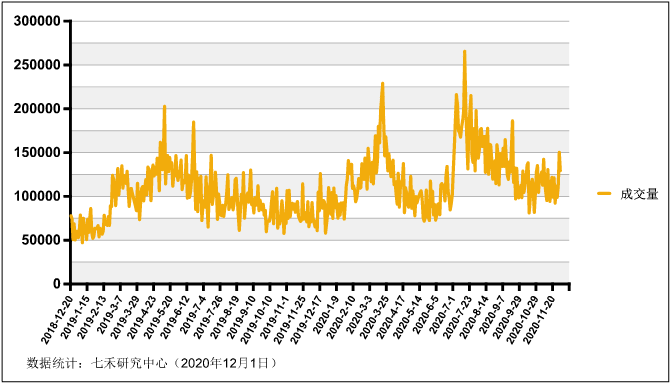
Task: Select the 2019-7-4 date label
Action: coord(193,315)
